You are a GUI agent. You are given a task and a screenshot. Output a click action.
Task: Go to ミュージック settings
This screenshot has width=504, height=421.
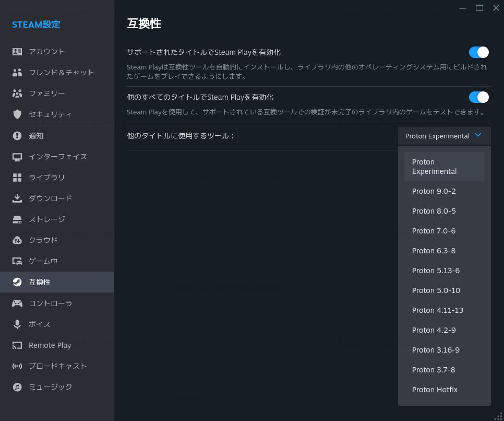pos(57,387)
